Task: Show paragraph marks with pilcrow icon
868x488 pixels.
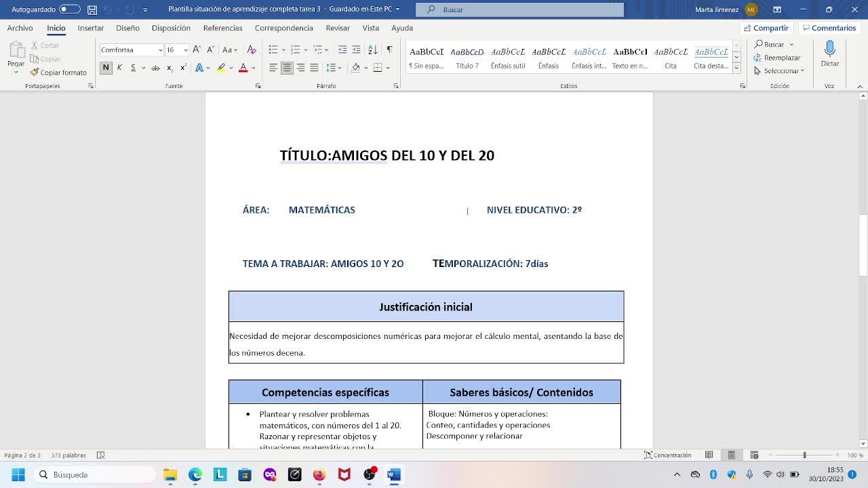Action: (389, 49)
